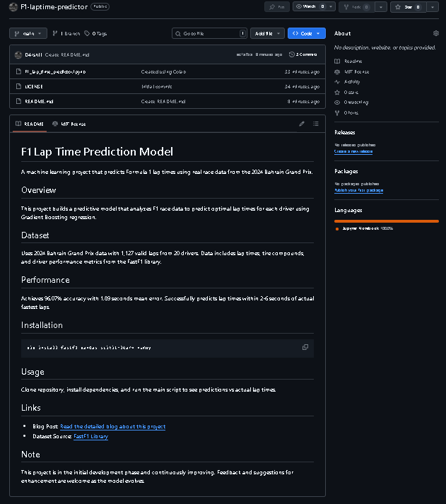Open the Initial commit message link

[x=156, y=86]
